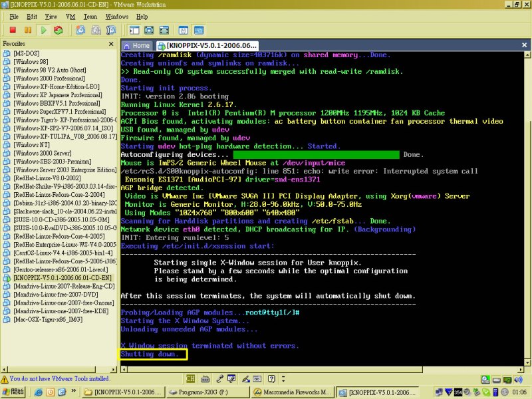
Task: Expand the IME toolbar options arrows
Action: pos(283,378)
